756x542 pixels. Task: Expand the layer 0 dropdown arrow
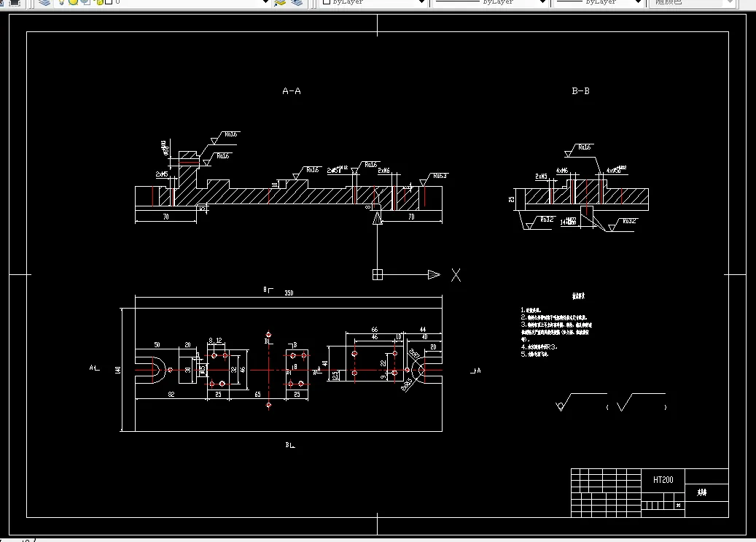pyautogui.click(x=265, y=2)
